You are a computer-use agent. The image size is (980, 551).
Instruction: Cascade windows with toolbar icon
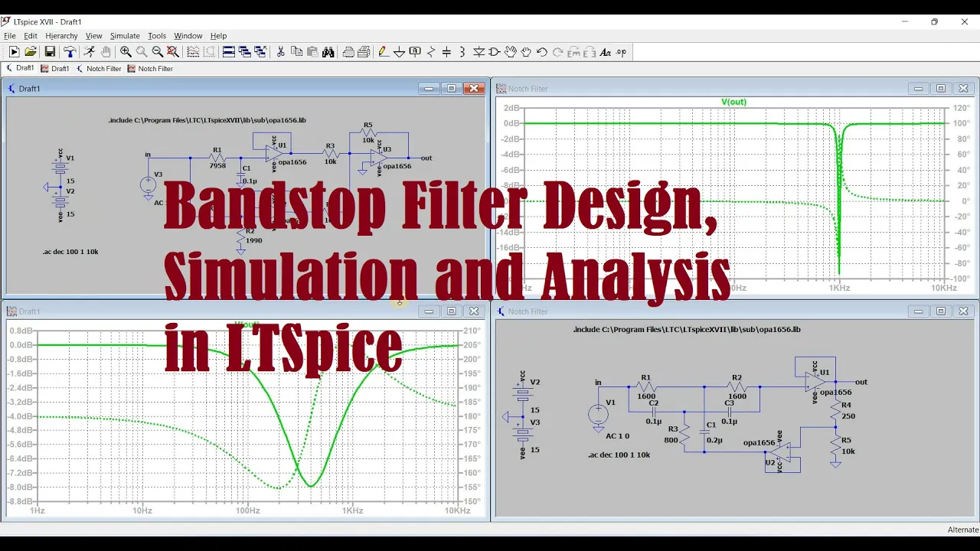click(244, 52)
